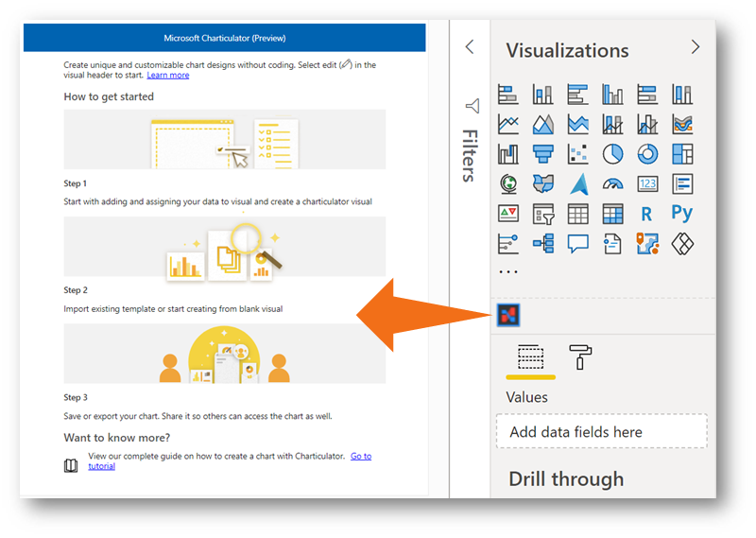Choose the Clustered column chart visual
Image resolution: width=756 pixels, height=538 pixels.
pyautogui.click(x=612, y=95)
